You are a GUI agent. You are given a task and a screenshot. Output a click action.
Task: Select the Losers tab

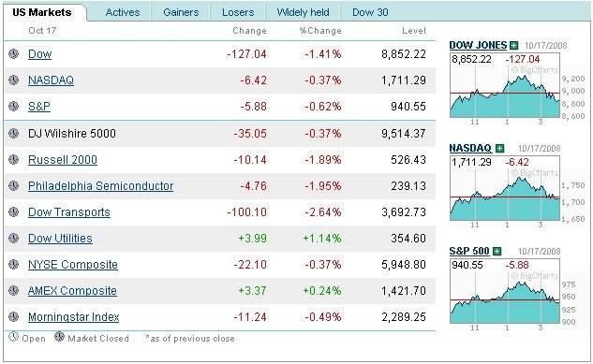pyautogui.click(x=238, y=12)
